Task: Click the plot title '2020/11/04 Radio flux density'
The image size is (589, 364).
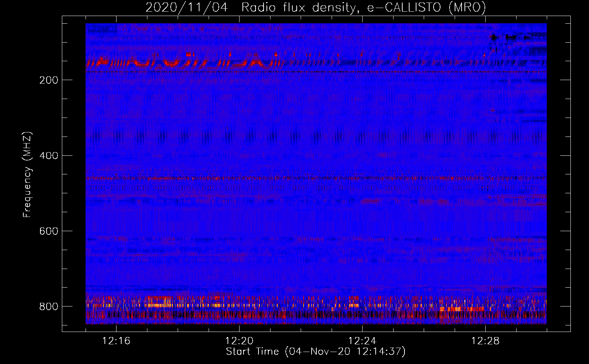Action: point(316,8)
